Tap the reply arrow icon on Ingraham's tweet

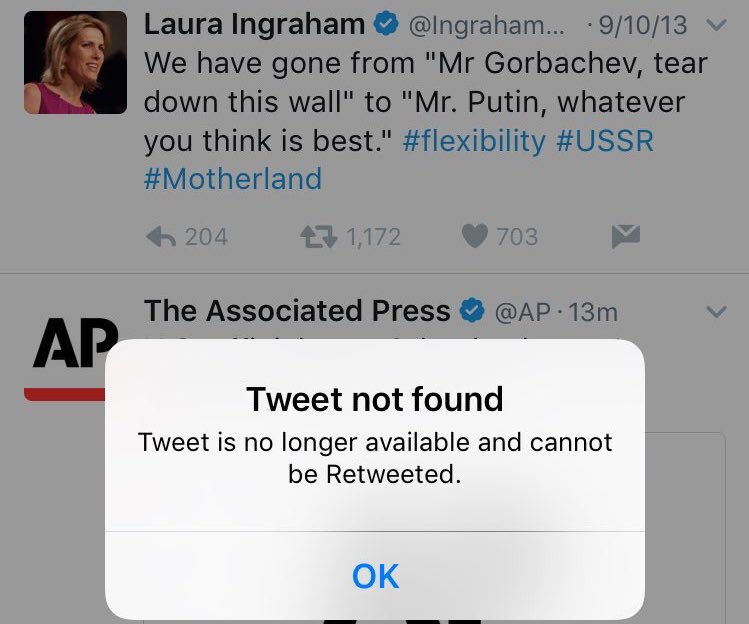(x=161, y=237)
